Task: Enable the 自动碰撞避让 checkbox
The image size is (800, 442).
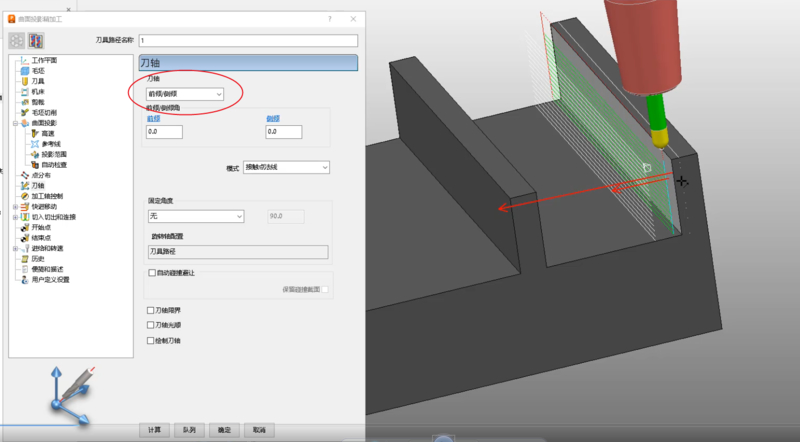Action: pos(151,272)
